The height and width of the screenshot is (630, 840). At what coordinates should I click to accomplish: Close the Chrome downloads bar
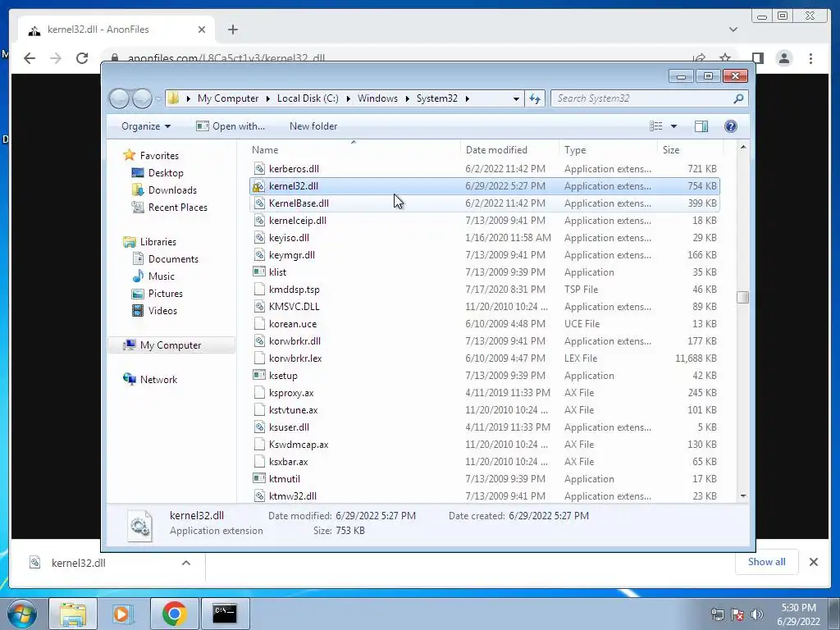point(813,562)
